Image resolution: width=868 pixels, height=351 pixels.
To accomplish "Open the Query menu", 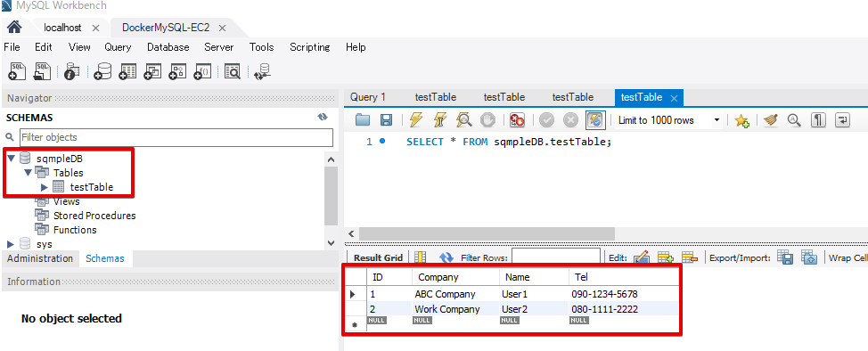I will [118, 47].
